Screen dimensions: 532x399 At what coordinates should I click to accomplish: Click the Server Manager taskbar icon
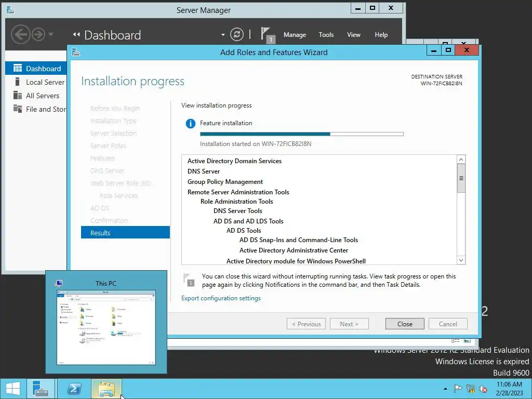41,389
